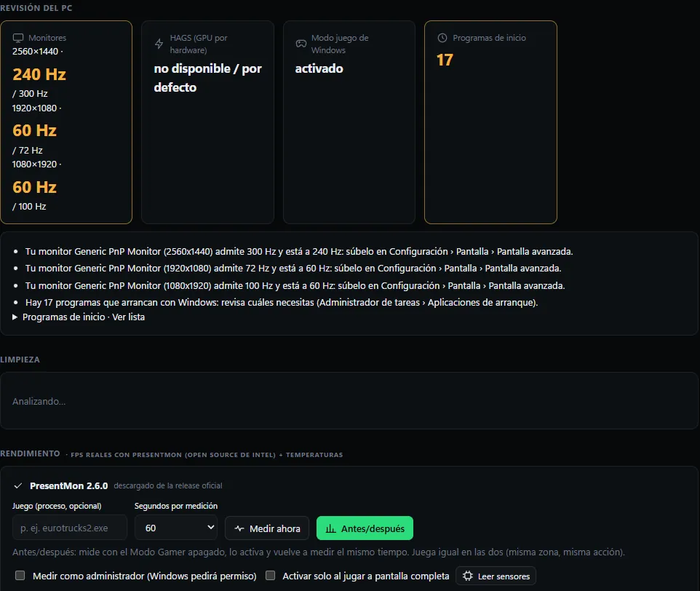Click the bar chart icon in Antes/después button
This screenshot has width=700, height=591.
331,528
